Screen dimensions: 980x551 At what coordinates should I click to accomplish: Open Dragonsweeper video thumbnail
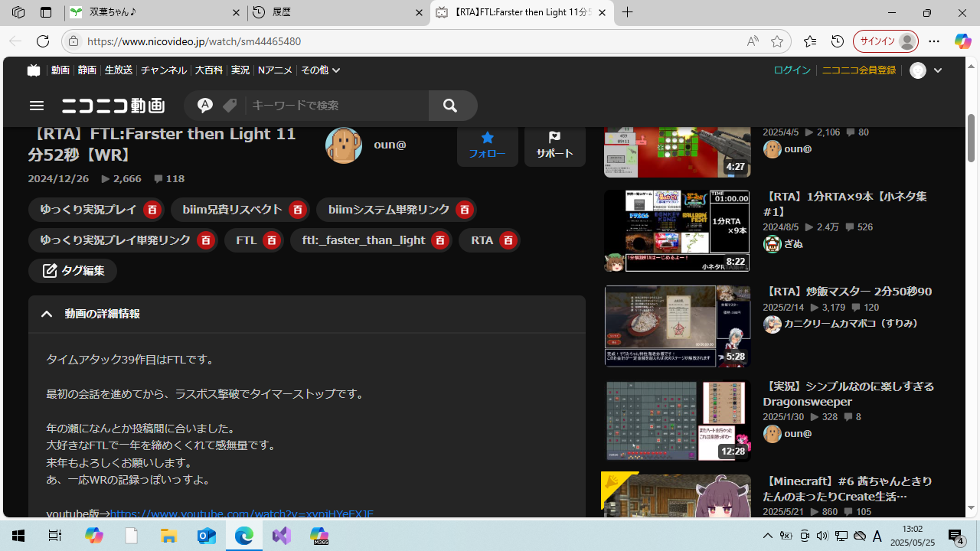[x=678, y=421]
